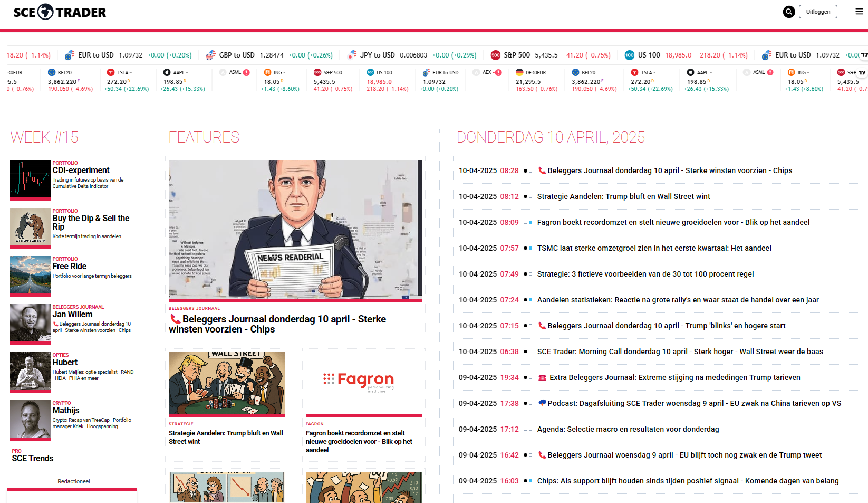Open the Features card headline 'Fagron boekt recordomzet'
This screenshot has width=868, height=503.
click(359, 441)
